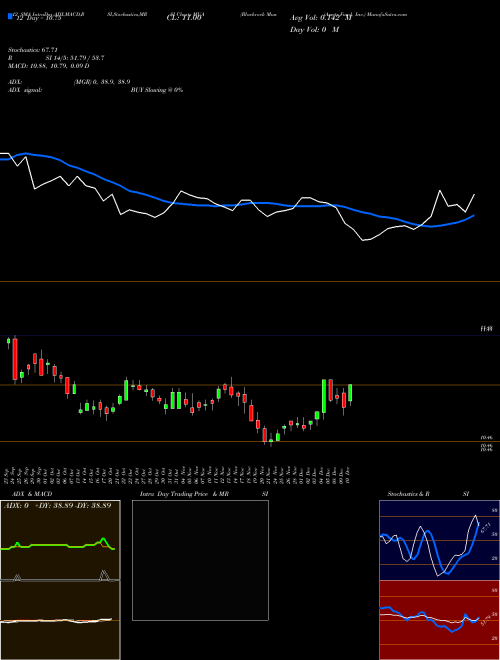
Task: Click the large red candle at chart start
Action: tap(15, 359)
